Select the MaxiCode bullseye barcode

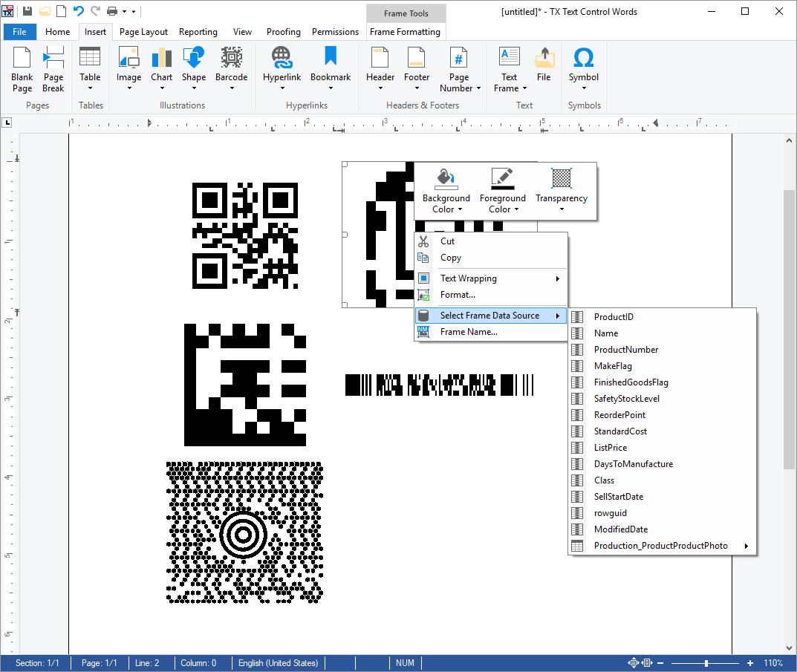244,532
